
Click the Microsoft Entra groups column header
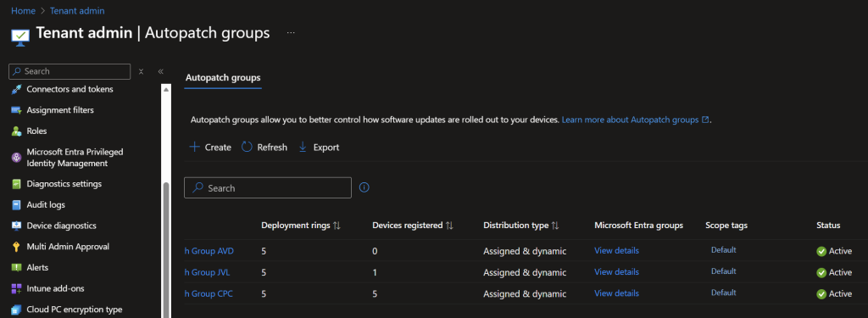[639, 226]
